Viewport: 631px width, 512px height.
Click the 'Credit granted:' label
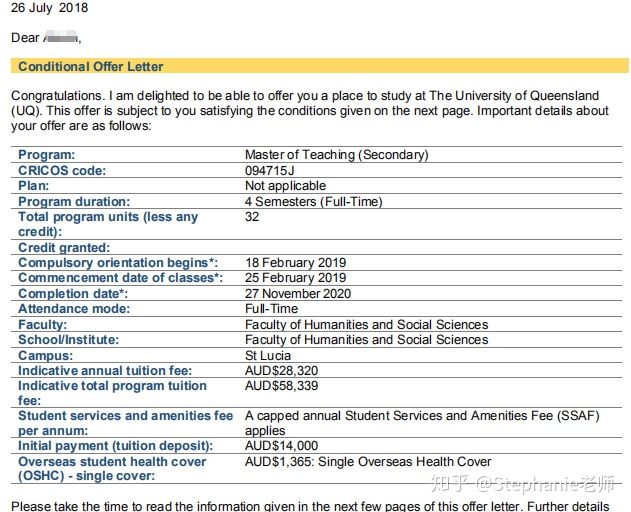point(64,248)
